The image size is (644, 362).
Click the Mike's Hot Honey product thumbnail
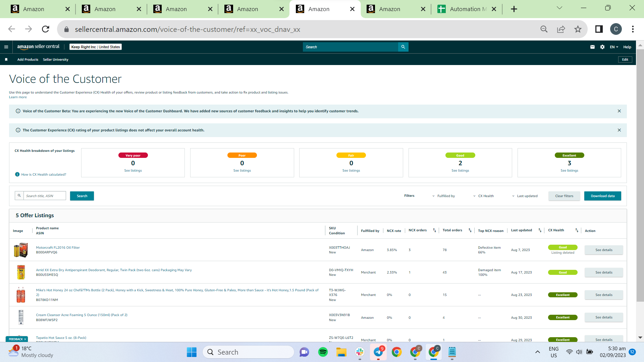point(21,295)
